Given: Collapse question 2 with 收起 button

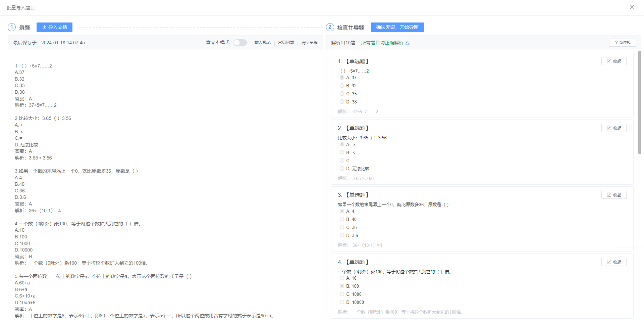Looking at the screenshot, I should [613, 128].
